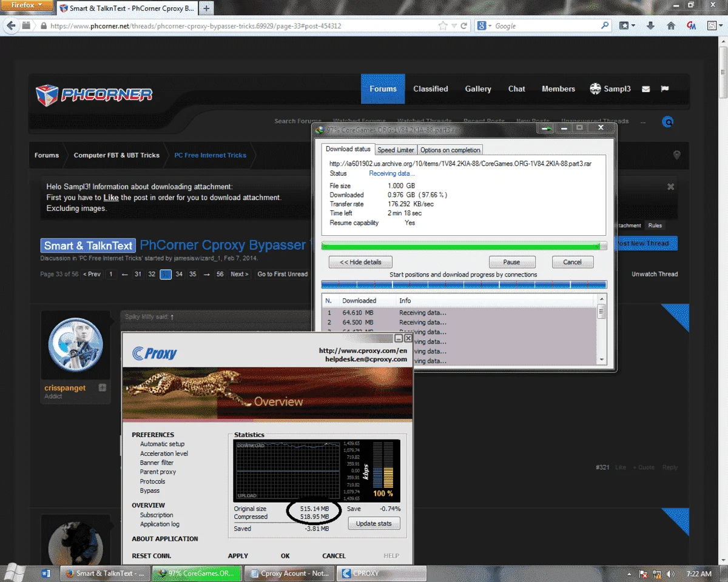
Task: Click the blue forum search icon
Action: click(x=668, y=122)
